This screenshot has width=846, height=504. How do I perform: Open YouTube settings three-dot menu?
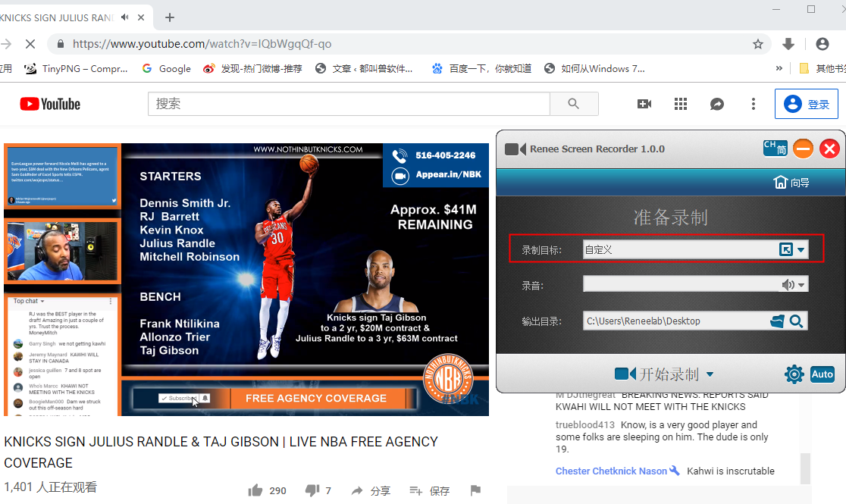(754, 104)
